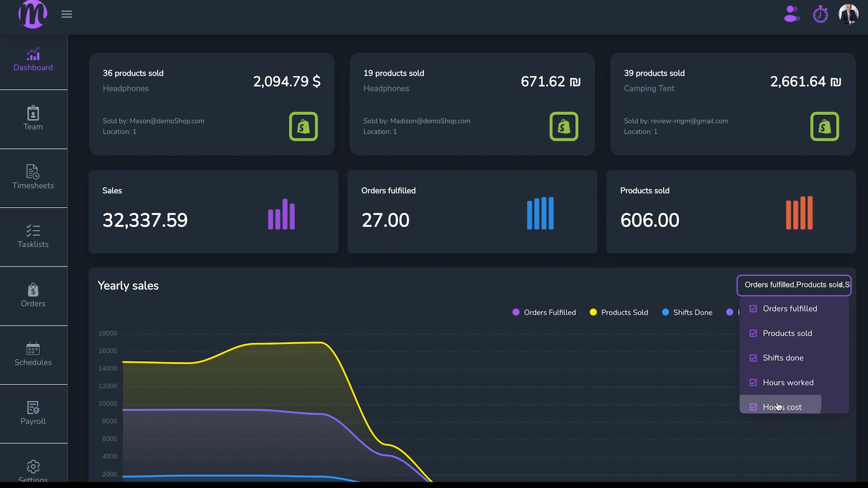Open the team members icon in header
This screenshot has height=488, width=868.
click(x=792, y=14)
